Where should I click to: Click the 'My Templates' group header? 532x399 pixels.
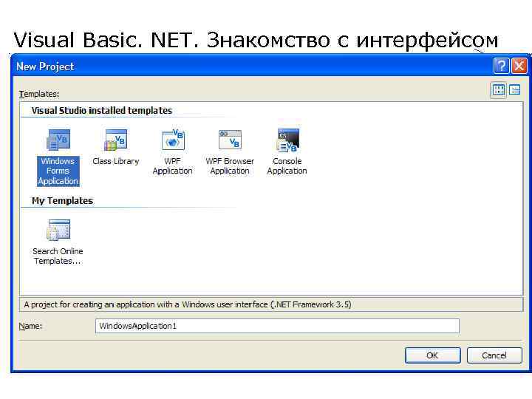(62, 201)
